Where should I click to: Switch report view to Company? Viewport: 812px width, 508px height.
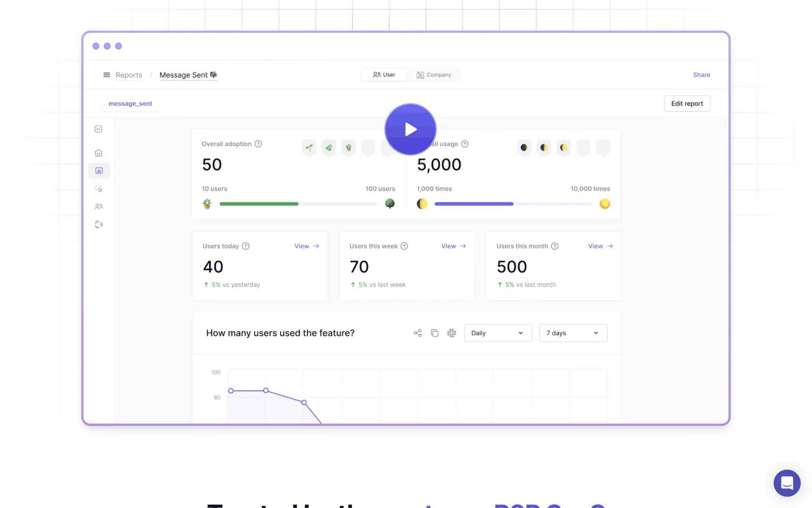434,75
